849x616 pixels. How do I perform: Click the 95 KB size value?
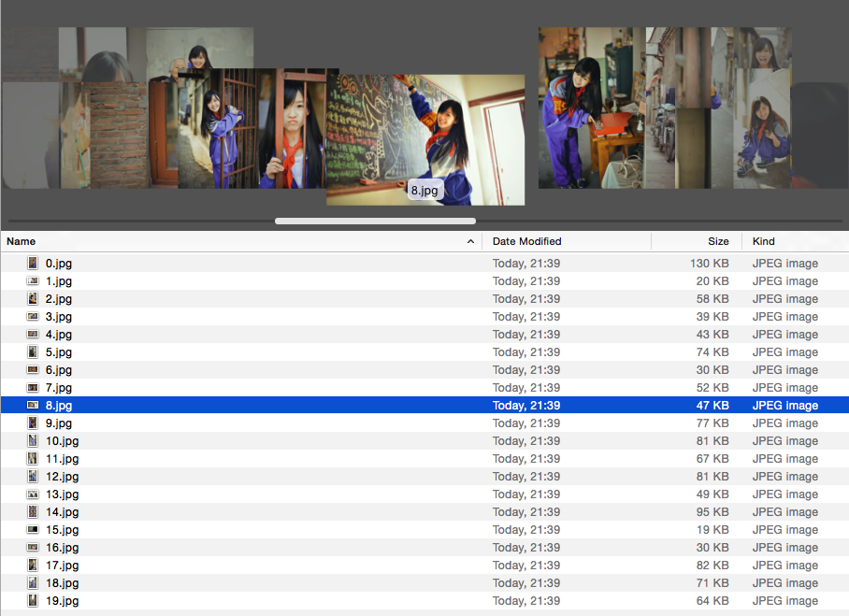point(712,511)
